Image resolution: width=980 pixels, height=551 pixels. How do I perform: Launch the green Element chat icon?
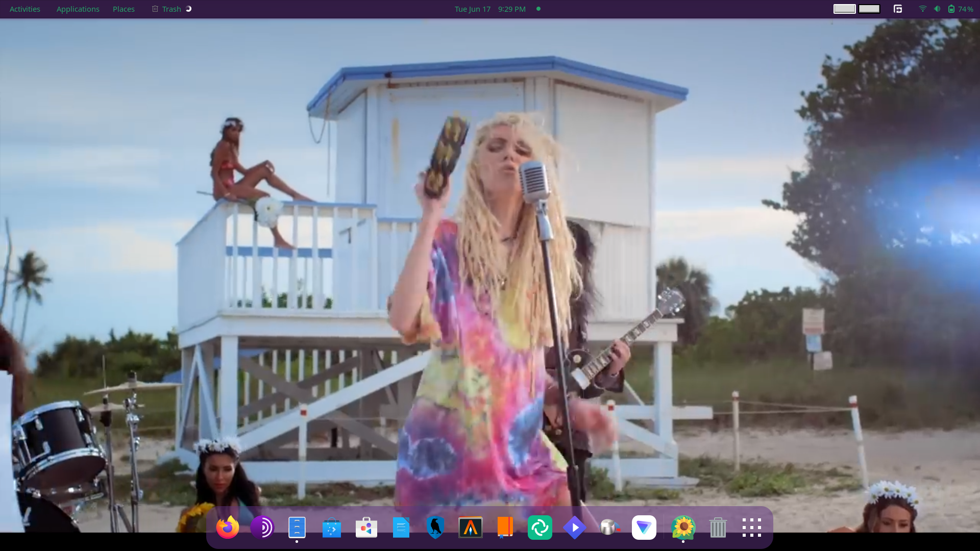(x=540, y=528)
